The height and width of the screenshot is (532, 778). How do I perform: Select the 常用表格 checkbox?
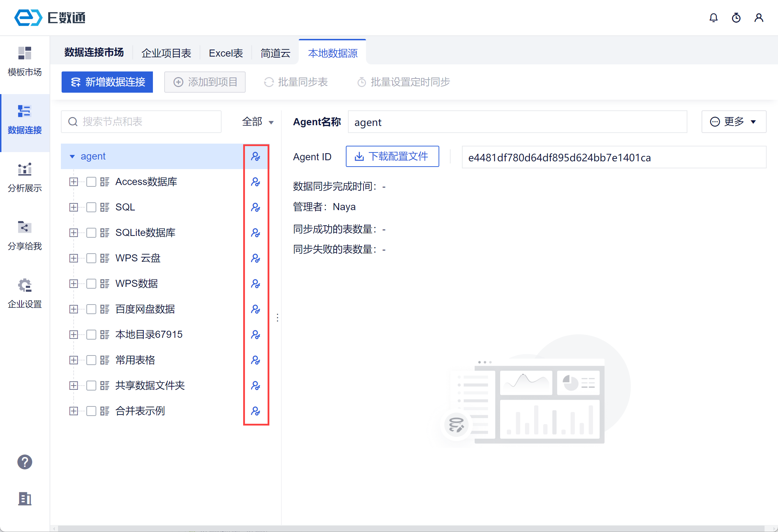click(x=91, y=360)
